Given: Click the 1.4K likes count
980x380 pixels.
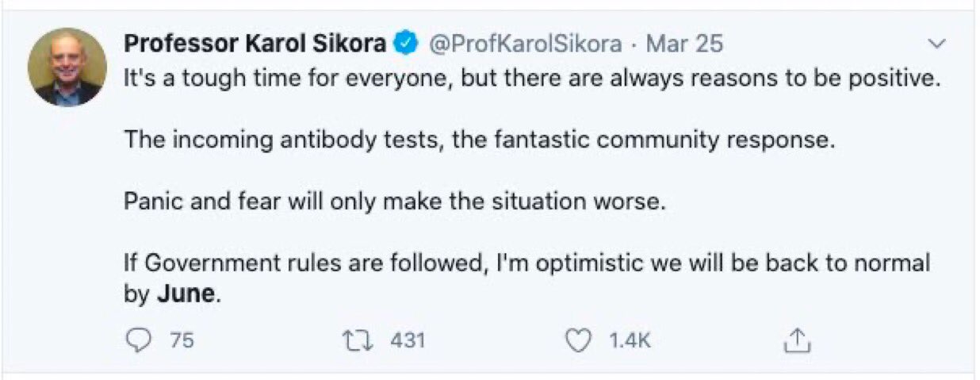Looking at the screenshot, I should pyautogui.click(x=630, y=341).
